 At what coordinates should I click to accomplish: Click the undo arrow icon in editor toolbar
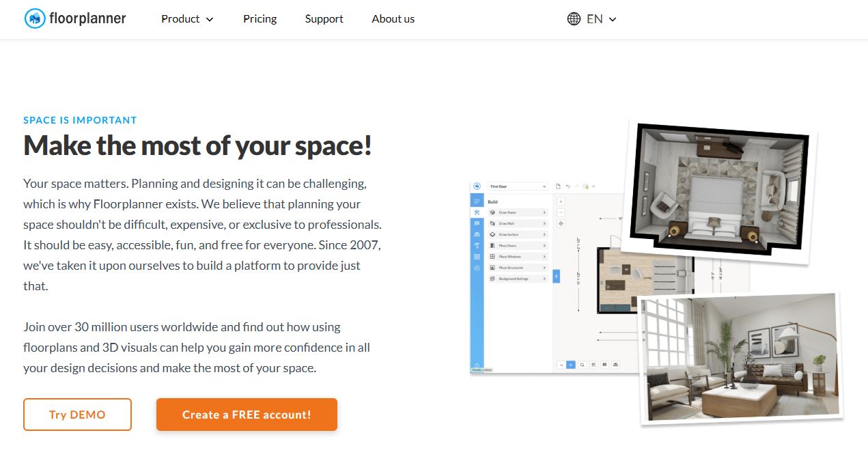(x=568, y=186)
